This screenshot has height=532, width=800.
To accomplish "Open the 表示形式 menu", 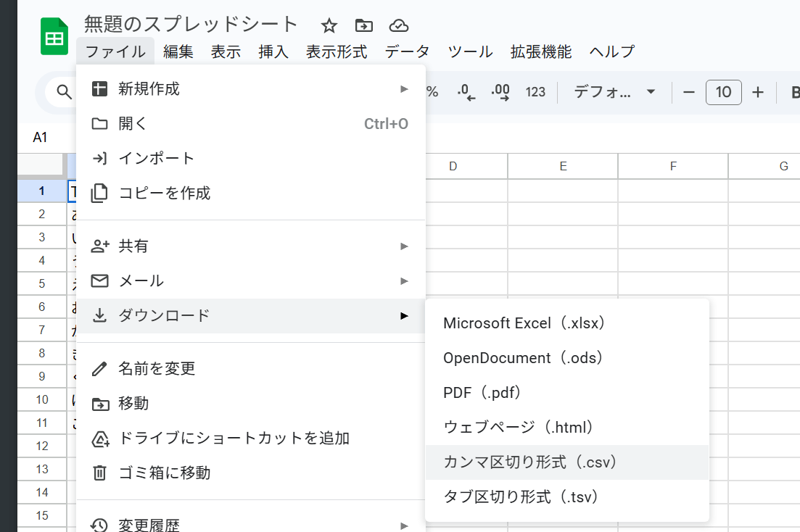I will coord(337,51).
